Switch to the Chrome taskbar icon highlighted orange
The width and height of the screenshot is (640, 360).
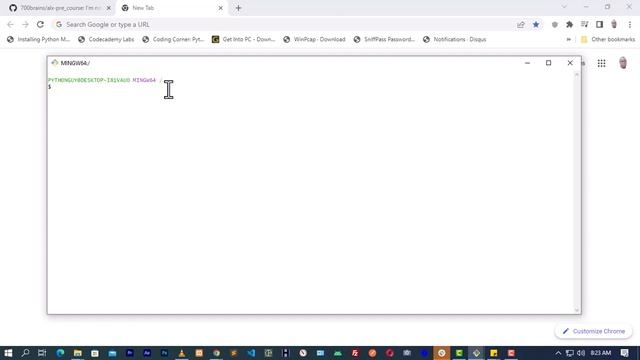click(442, 353)
